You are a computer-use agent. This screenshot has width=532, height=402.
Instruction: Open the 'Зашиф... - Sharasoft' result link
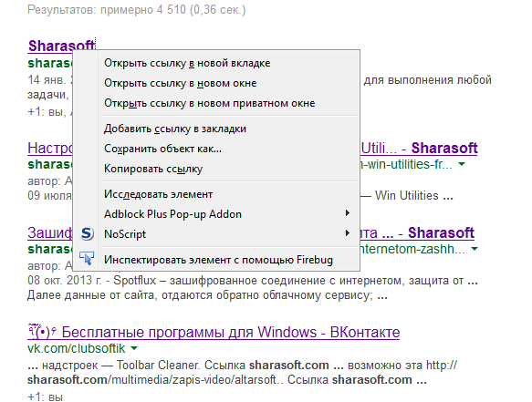(x=417, y=232)
